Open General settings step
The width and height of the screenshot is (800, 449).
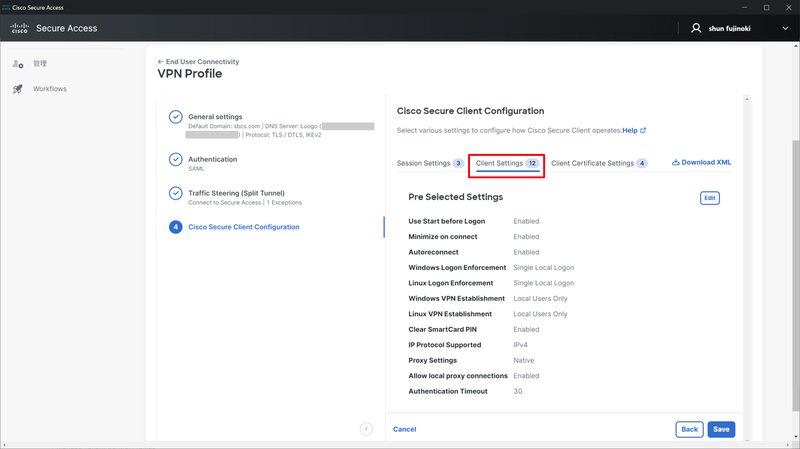coord(215,117)
